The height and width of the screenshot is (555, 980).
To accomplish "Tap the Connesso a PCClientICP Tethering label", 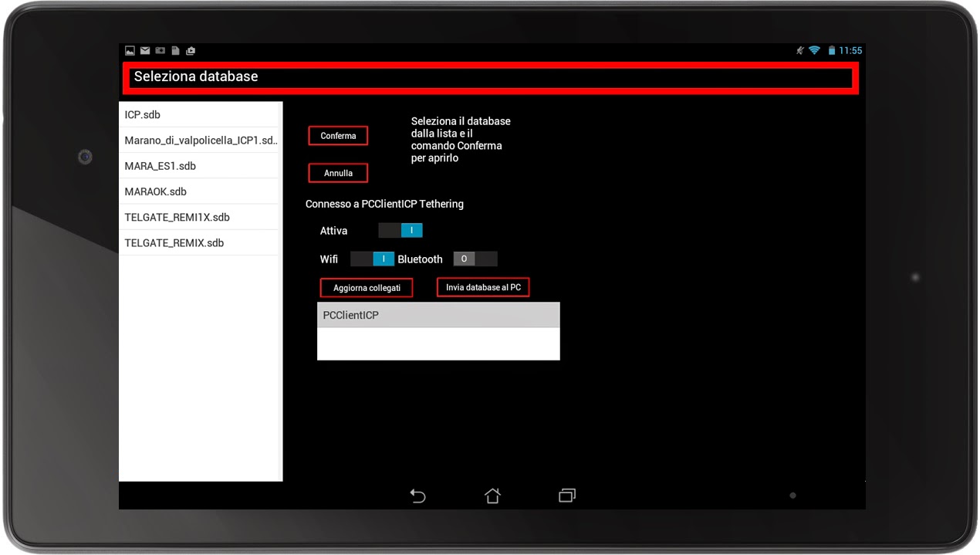I will click(x=384, y=204).
